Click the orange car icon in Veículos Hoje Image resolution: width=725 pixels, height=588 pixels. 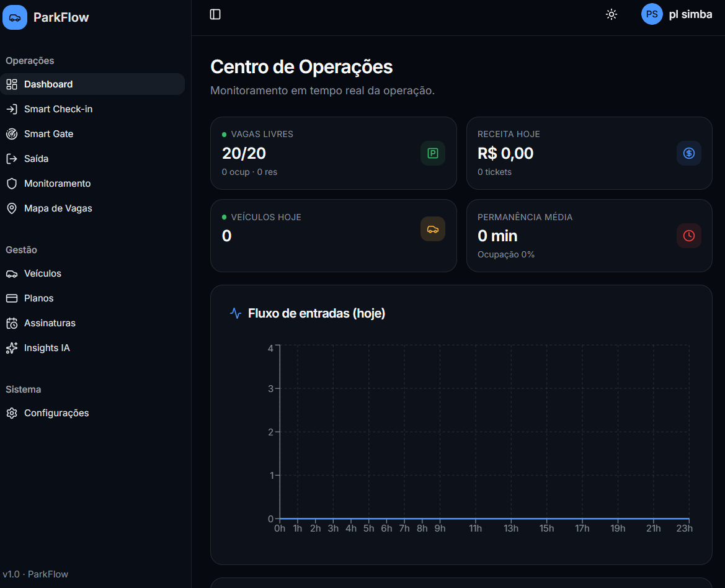(x=433, y=229)
